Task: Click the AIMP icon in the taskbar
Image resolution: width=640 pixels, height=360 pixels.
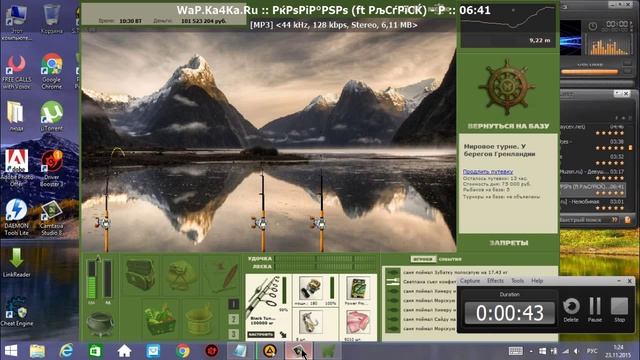Action: [269, 351]
